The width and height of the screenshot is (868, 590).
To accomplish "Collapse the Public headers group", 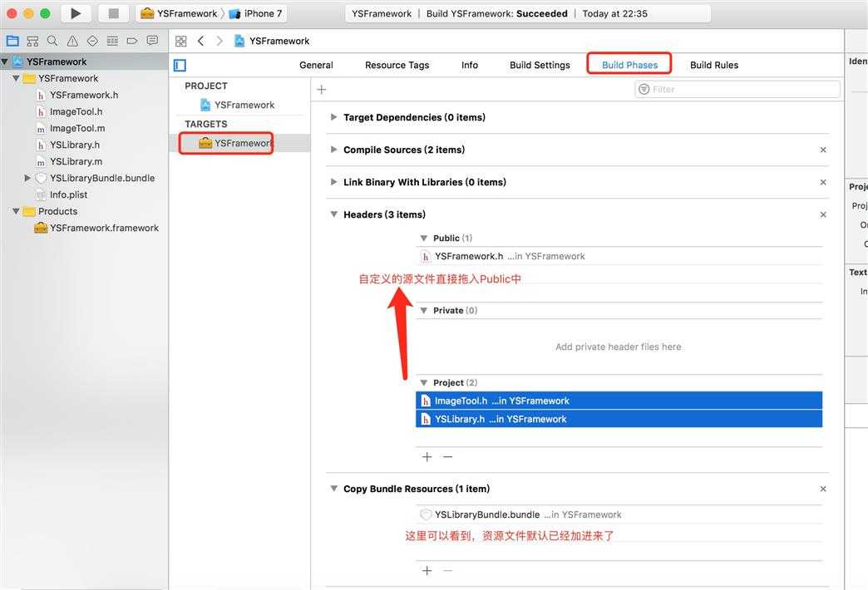I will (x=423, y=238).
